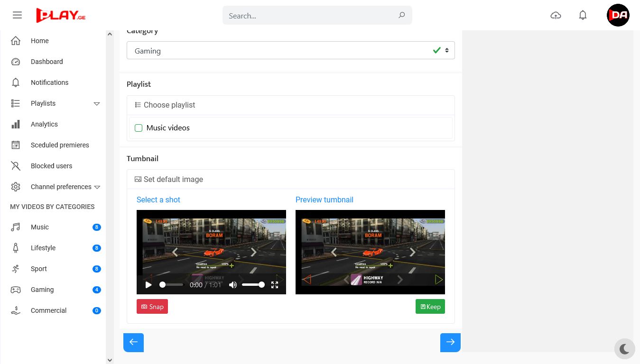Click the Lifestyle category icon
This screenshot has width=640, height=364.
16,248
